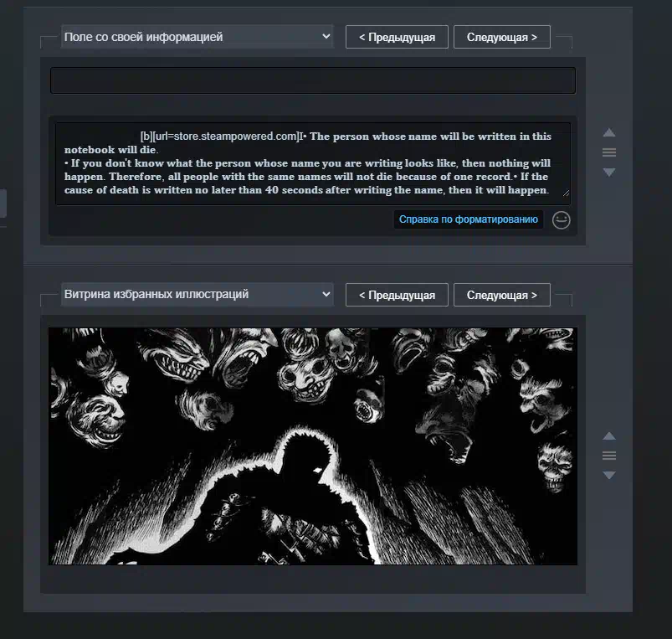Move the featured artwork showcase down with the arrow
The height and width of the screenshot is (639, 672).
(609, 475)
